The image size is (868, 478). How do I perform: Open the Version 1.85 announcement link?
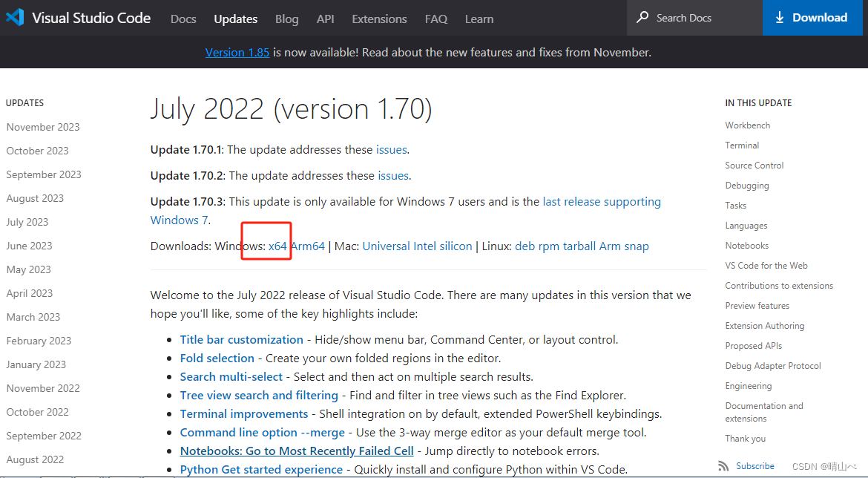tap(237, 52)
